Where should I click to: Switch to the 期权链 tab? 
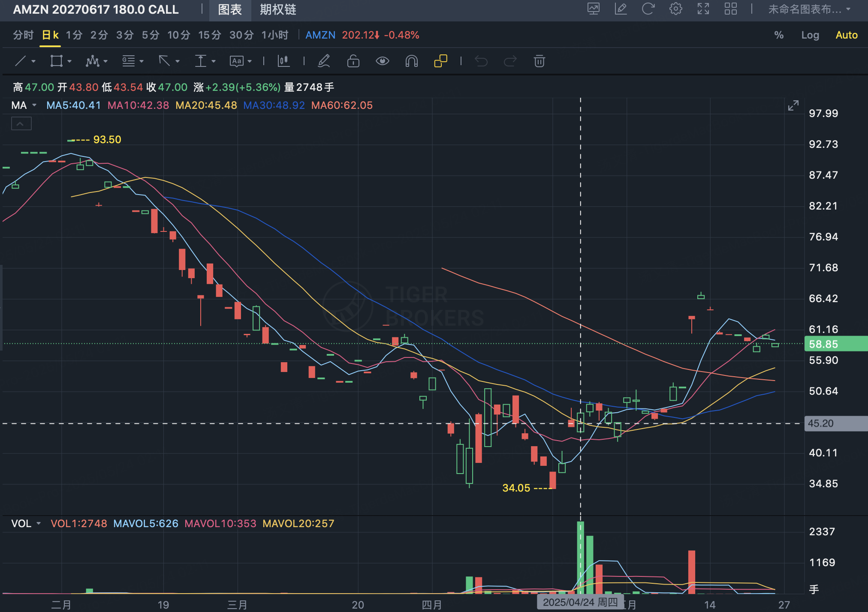coord(278,10)
